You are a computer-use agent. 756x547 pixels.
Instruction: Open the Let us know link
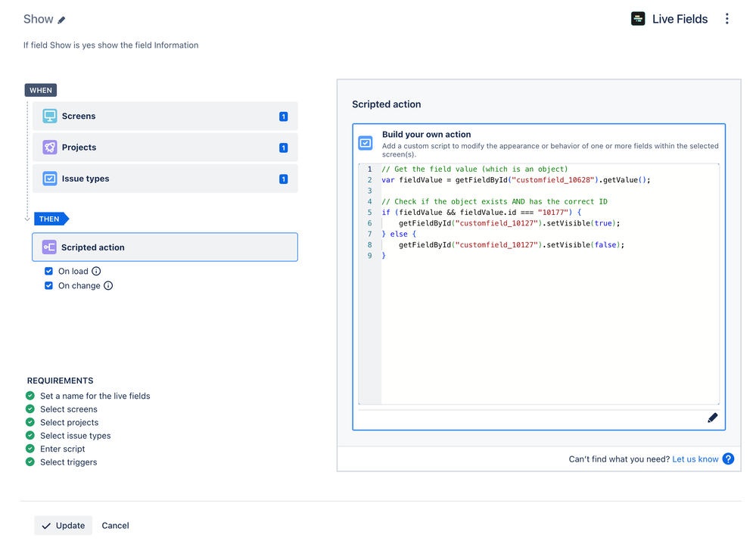695,459
